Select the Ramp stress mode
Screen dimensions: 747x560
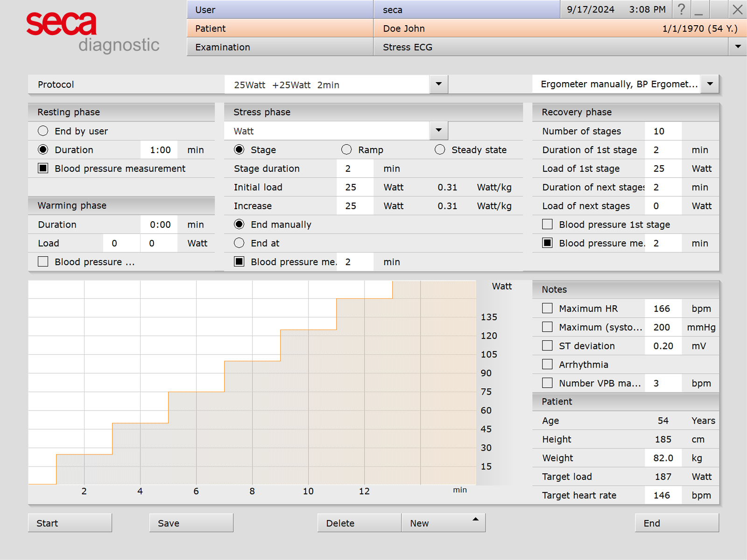[x=346, y=150]
